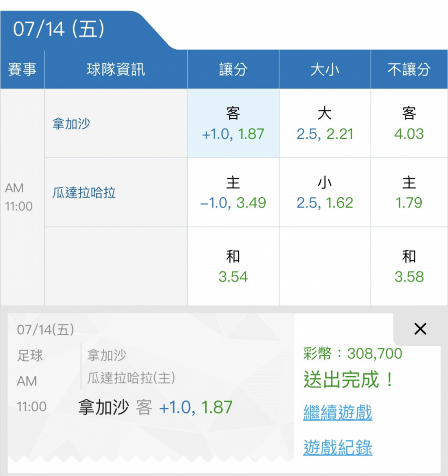Select 主 -1.0, 3.49 handicap odds

(x=233, y=192)
